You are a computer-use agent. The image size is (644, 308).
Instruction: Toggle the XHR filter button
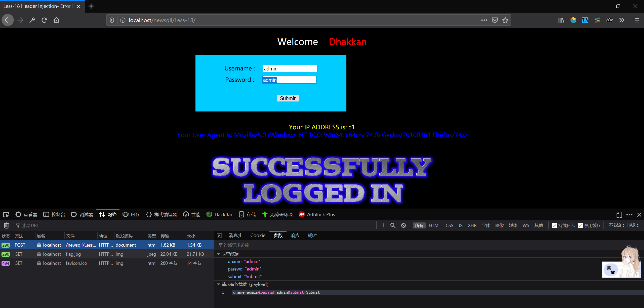click(472, 225)
